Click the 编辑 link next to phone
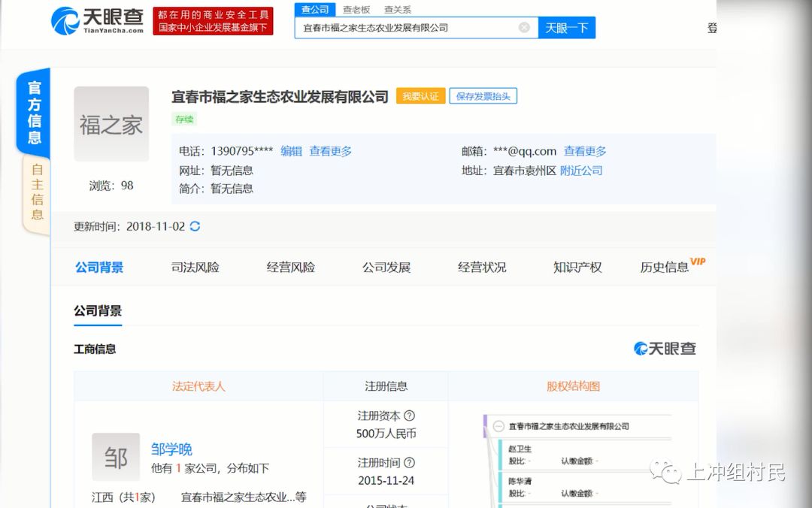This screenshot has width=812, height=508. coord(291,151)
